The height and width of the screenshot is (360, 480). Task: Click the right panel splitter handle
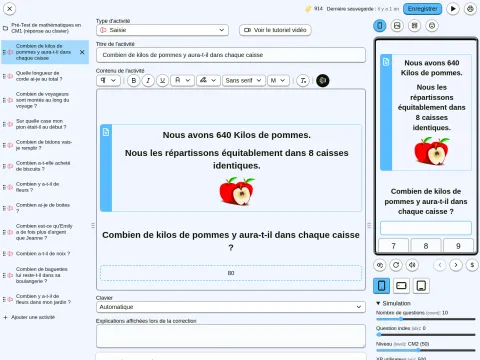[x=369, y=226]
